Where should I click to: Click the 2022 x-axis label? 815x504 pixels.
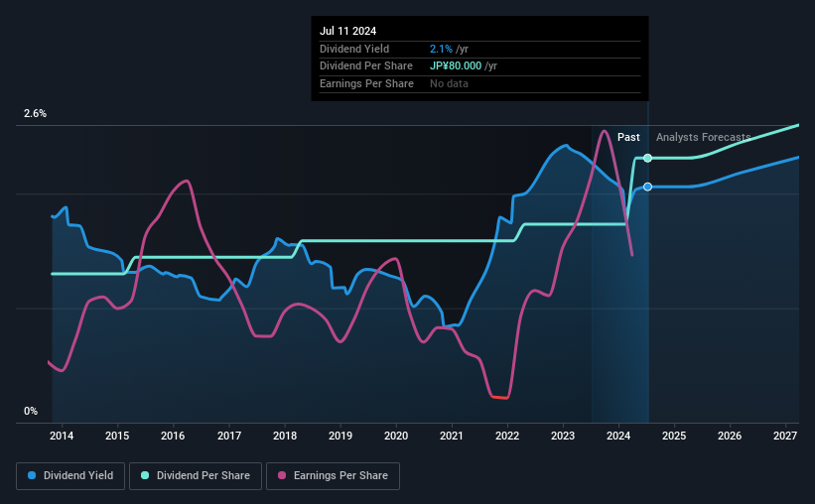point(507,436)
